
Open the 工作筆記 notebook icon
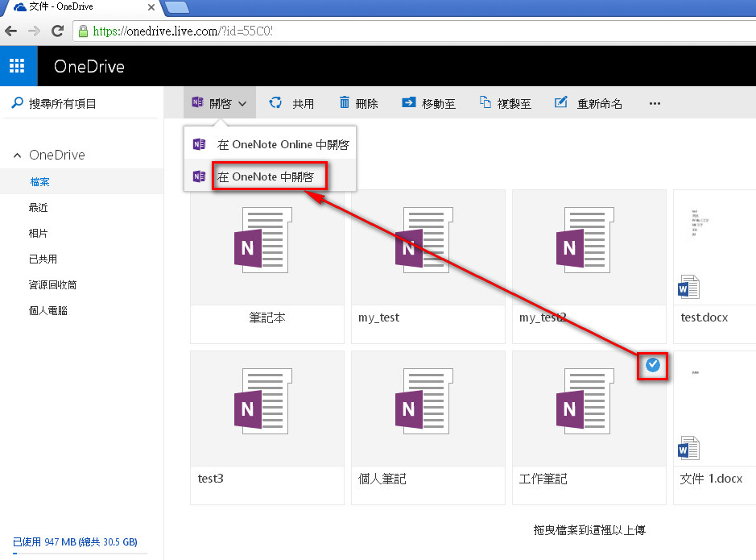585,400
